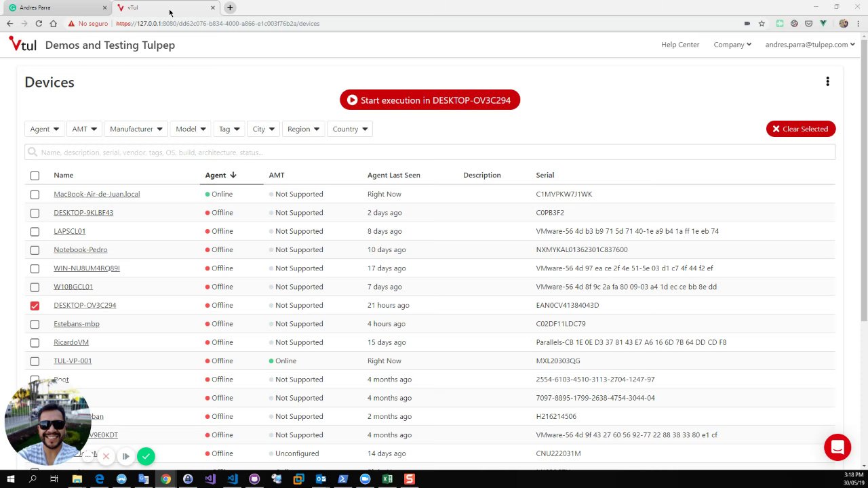The image size is (868, 488).
Task: Open the TUL-VP-001 device link
Action: pos(73,361)
